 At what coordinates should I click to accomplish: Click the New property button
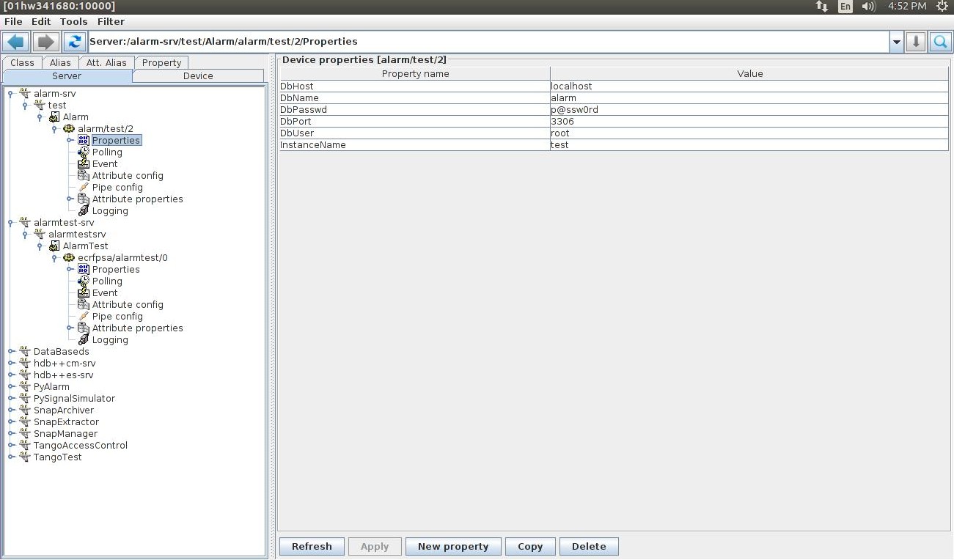tap(453, 547)
